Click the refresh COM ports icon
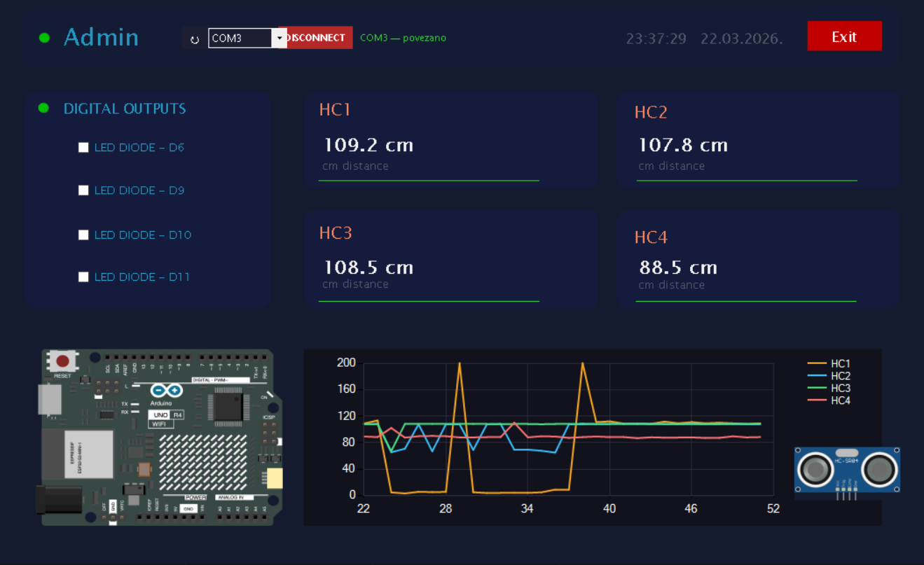The width and height of the screenshot is (924, 565). pyautogui.click(x=195, y=40)
